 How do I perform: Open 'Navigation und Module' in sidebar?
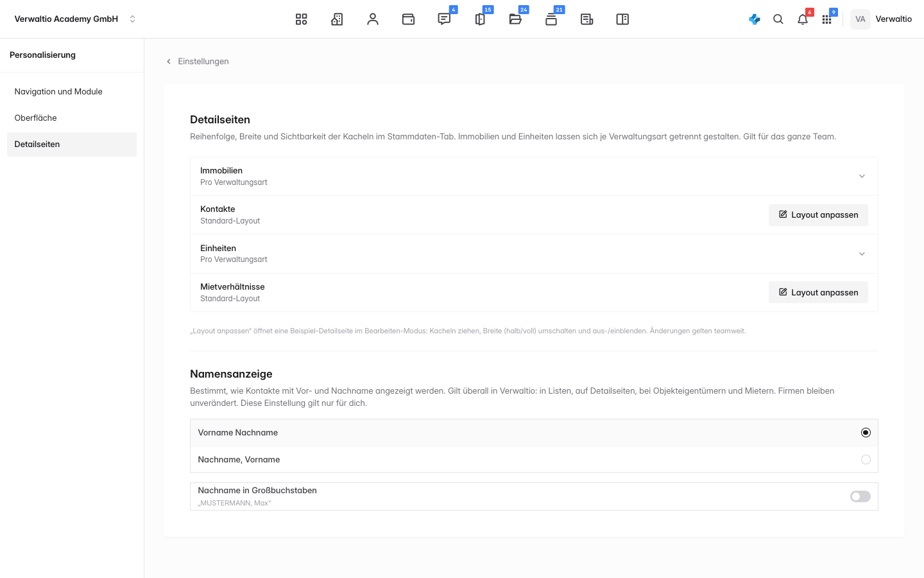tap(72, 92)
